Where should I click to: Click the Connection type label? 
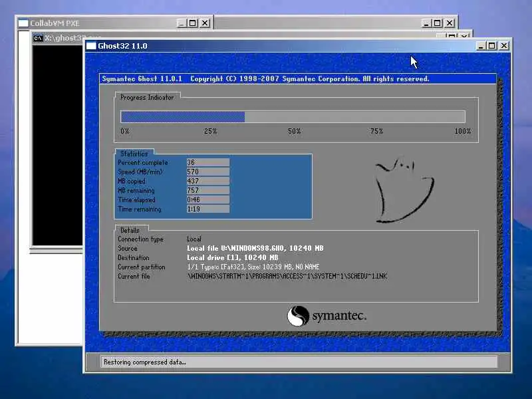tap(140, 239)
